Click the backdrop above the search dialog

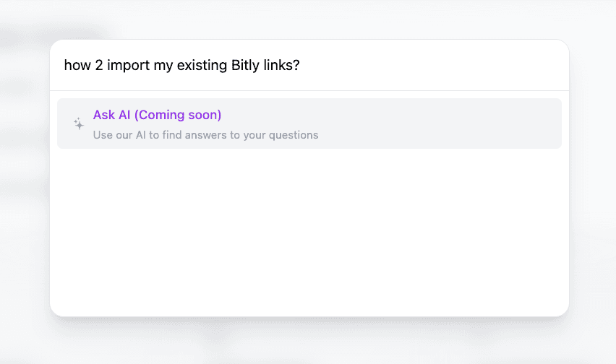click(309, 18)
